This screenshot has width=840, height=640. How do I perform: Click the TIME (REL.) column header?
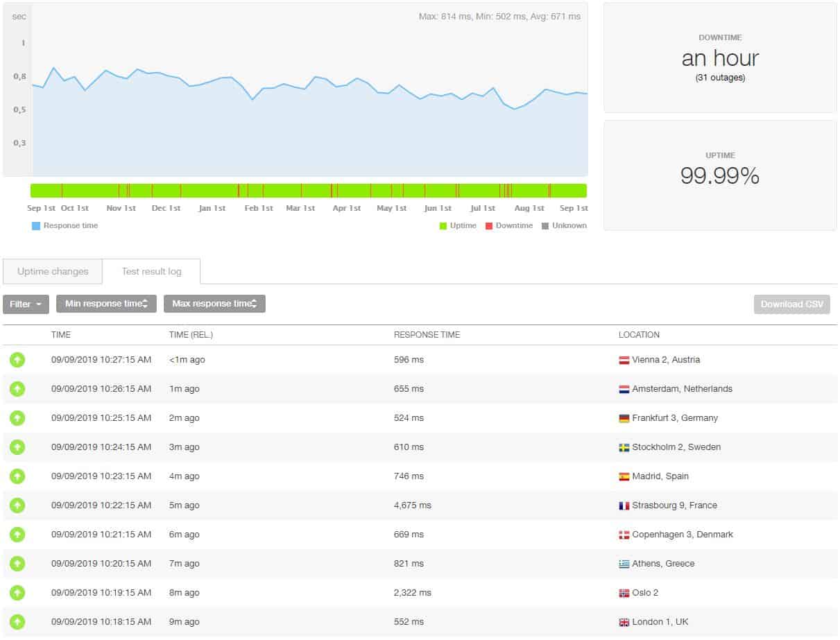pyautogui.click(x=191, y=335)
